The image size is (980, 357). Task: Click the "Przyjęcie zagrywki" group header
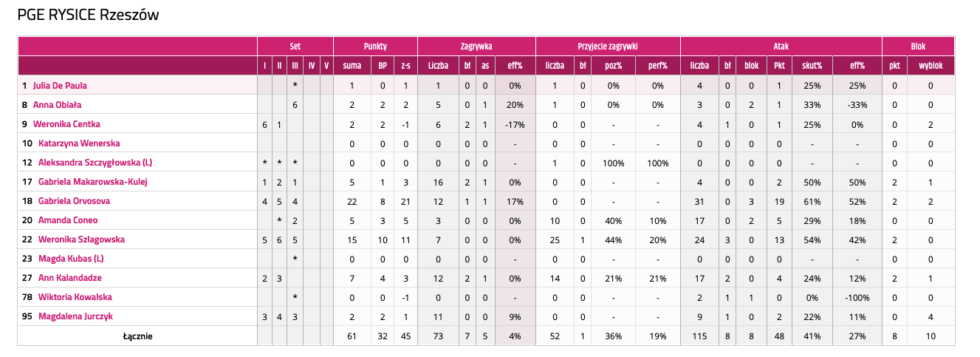click(608, 46)
